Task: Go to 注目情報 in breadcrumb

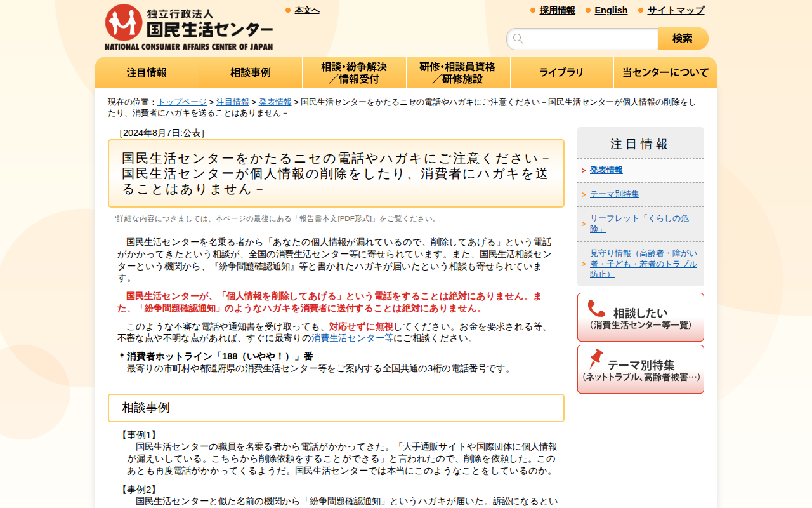Action: pos(233,102)
